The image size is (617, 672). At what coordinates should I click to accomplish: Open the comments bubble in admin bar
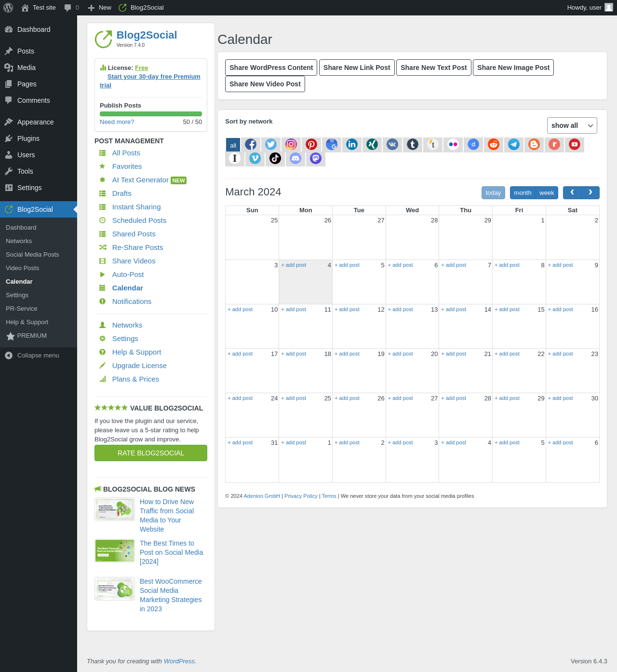71,8
